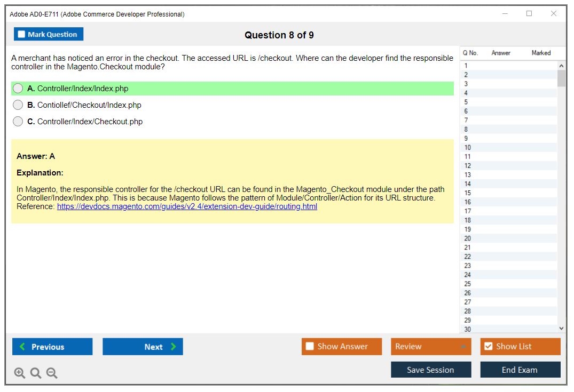Click Save Session button

(430, 370)
